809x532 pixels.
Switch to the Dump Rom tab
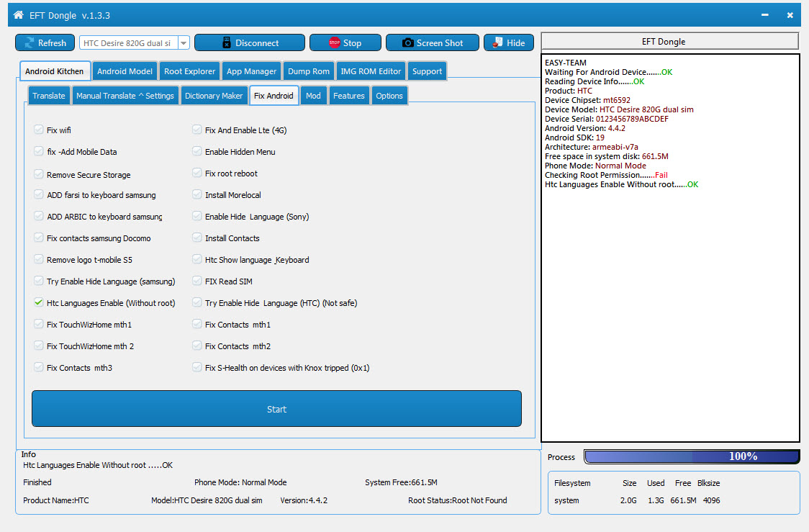(x=309, y=71)
